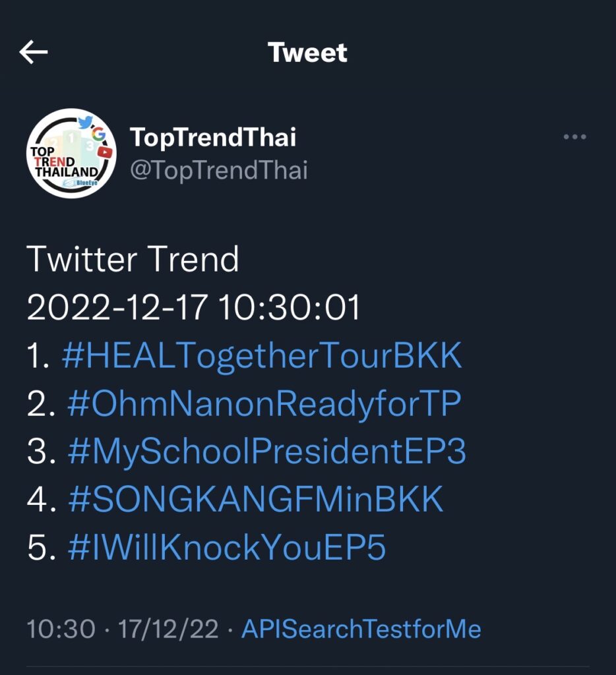Open hashtag #HEALTogetherTourBKK
This screenshot has width=616, height=675.
tap(262, 356)
